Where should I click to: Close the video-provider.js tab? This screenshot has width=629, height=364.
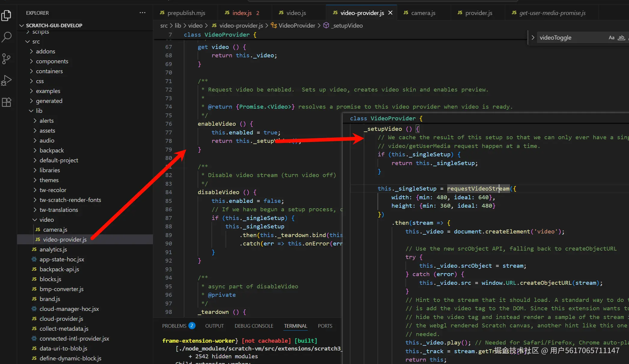390,13
